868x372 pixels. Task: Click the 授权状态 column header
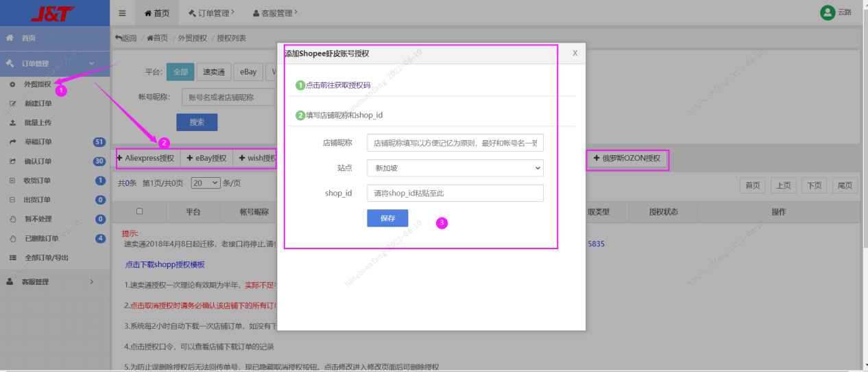[x=663, y=211]
